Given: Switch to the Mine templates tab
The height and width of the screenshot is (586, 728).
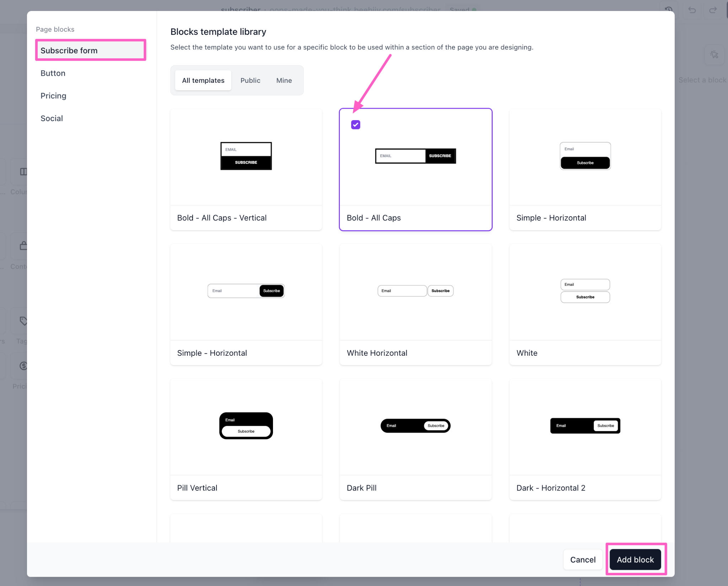Looking at the screenshot, I should point(284,80).
